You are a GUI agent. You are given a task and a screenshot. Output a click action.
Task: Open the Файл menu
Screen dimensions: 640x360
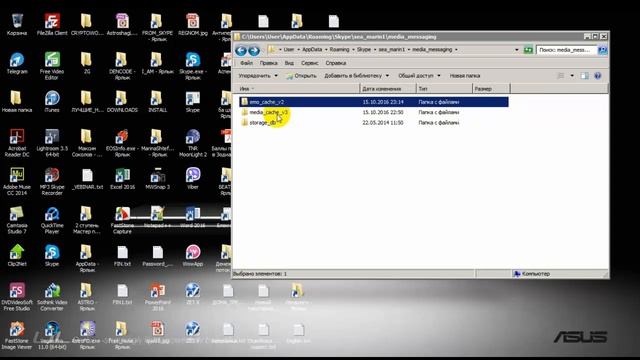pyautogui.click(x=246, y=63)
